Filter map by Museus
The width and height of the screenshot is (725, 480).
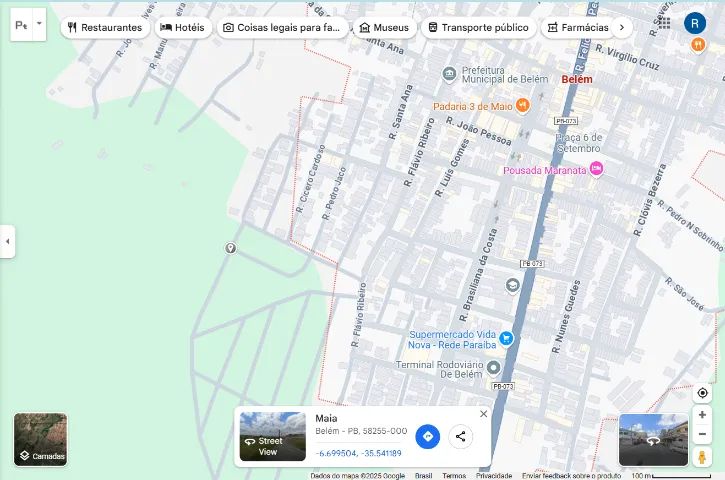pos(385,27)
